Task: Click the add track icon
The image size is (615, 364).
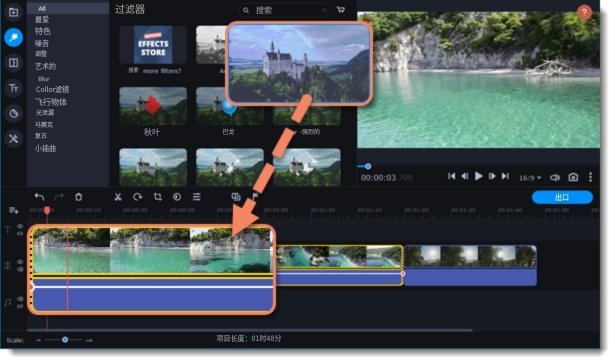Action: tap(14, 211)
